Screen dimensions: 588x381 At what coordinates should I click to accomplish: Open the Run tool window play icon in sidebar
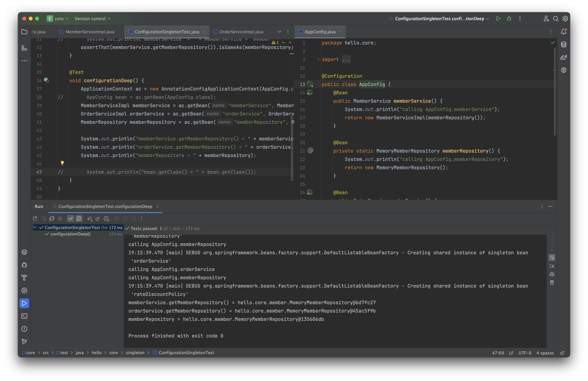pos(24,303)
